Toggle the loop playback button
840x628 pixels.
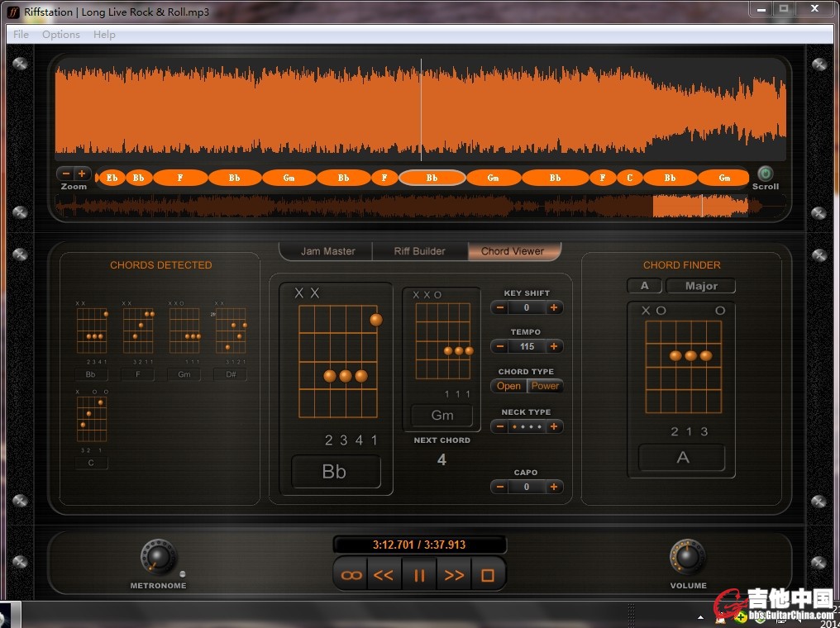[x=351, y=575]
